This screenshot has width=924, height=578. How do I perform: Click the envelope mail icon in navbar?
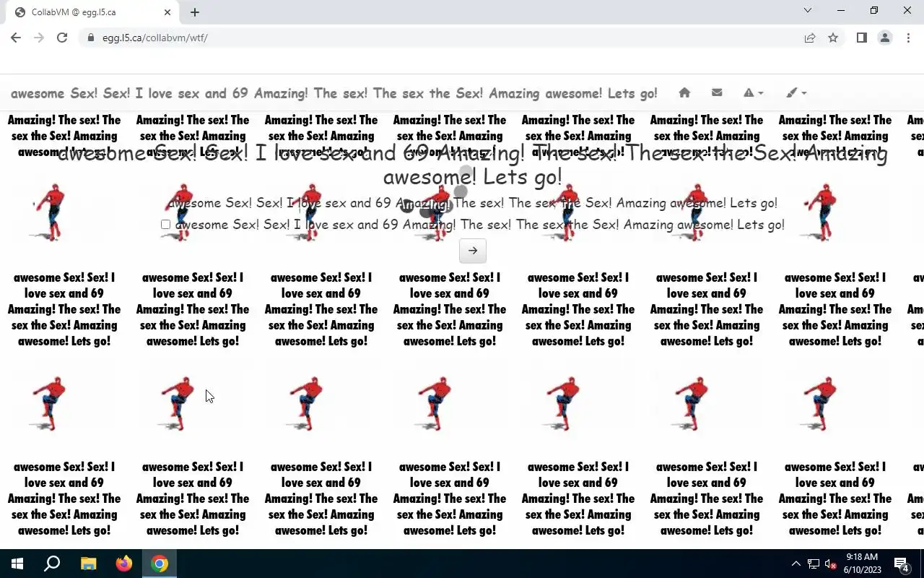point(717,92)
